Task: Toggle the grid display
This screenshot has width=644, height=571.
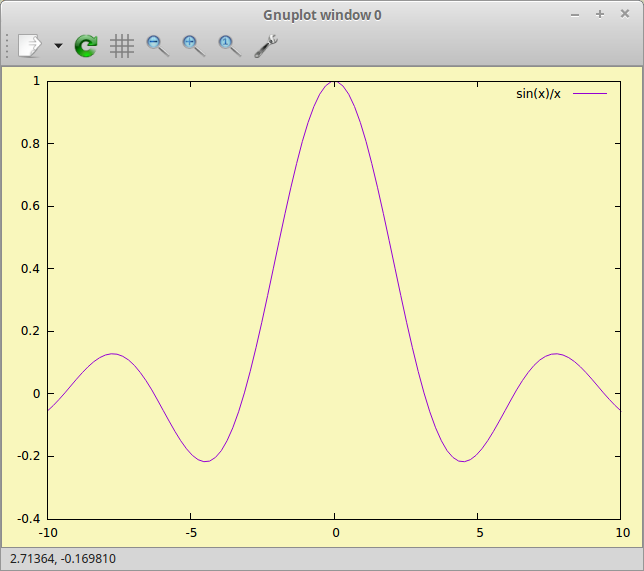Action: coord(122,45)
